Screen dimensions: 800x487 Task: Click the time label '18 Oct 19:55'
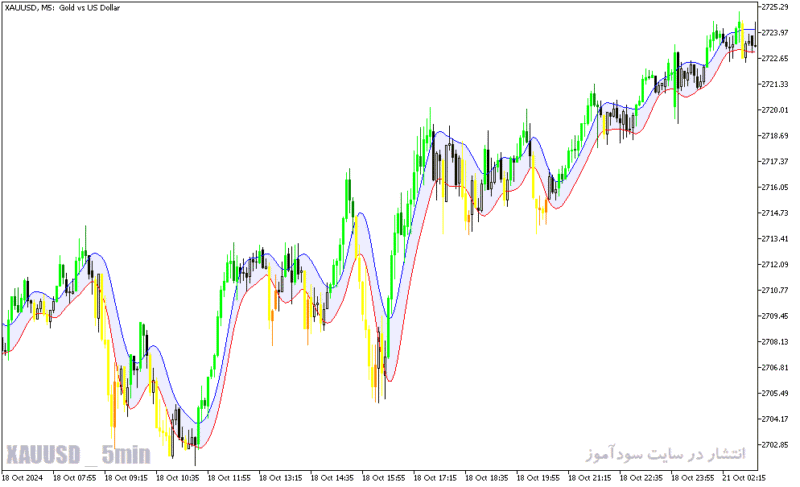click(538, 478)
